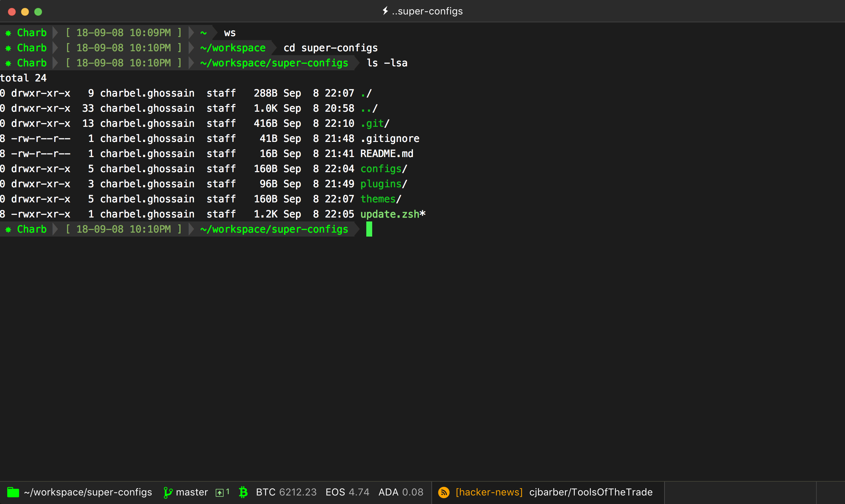
Task: Click the EOS 4.74 price ticker
Action: pos(347,492)
